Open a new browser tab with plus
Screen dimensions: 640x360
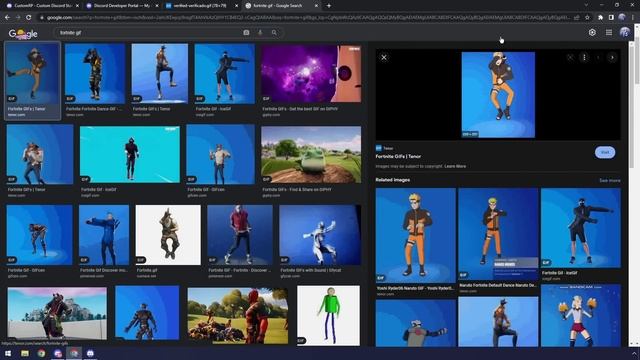(x=329, y=6)
